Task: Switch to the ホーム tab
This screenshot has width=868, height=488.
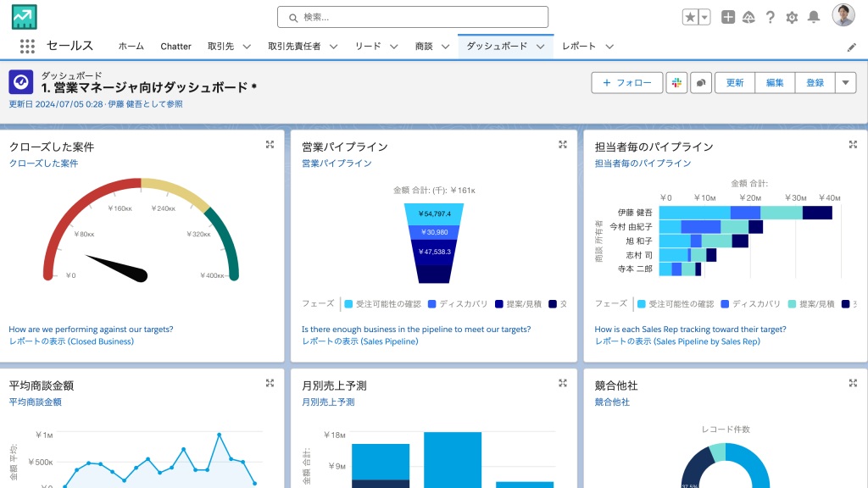Action: [x=131, y=47]
